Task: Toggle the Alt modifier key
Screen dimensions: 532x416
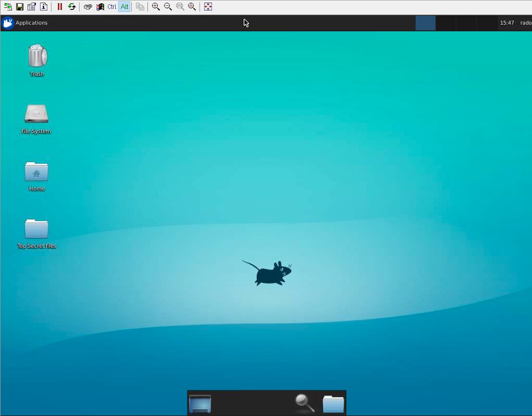Action: [x=125, y=7]
